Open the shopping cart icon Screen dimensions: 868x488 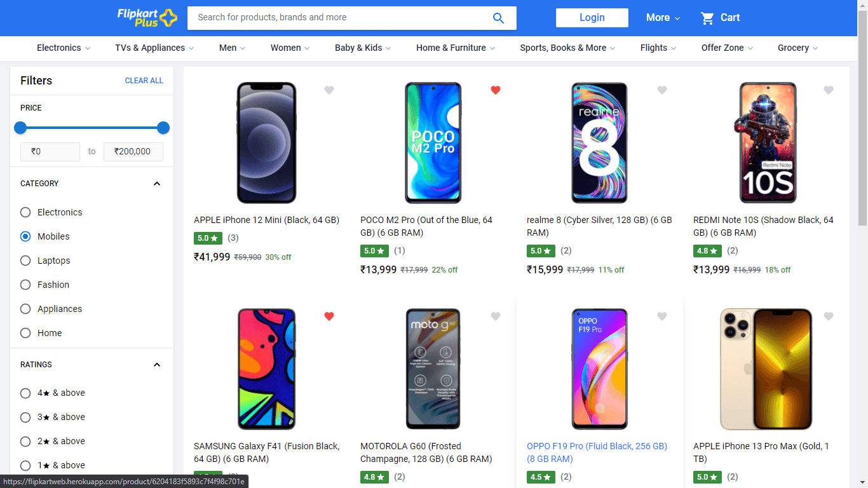(x=707, y=18)
